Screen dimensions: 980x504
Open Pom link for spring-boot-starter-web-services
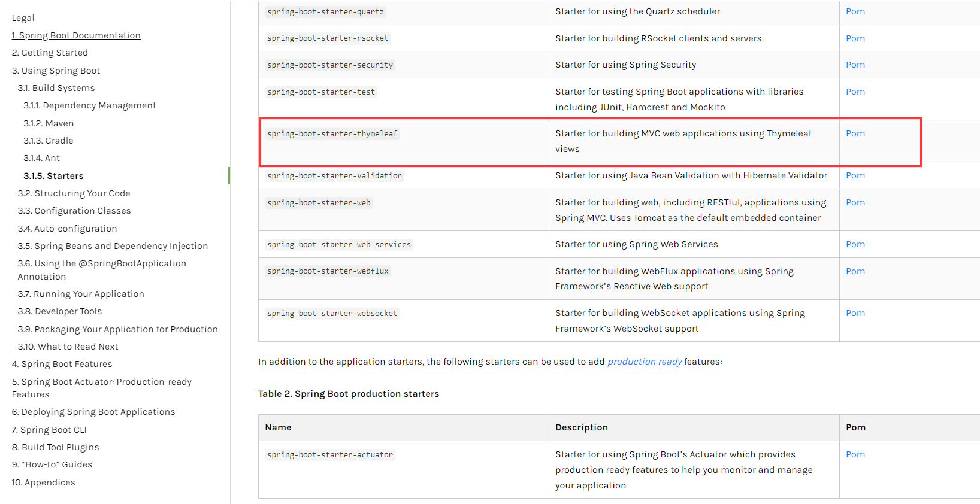[855, 244]
